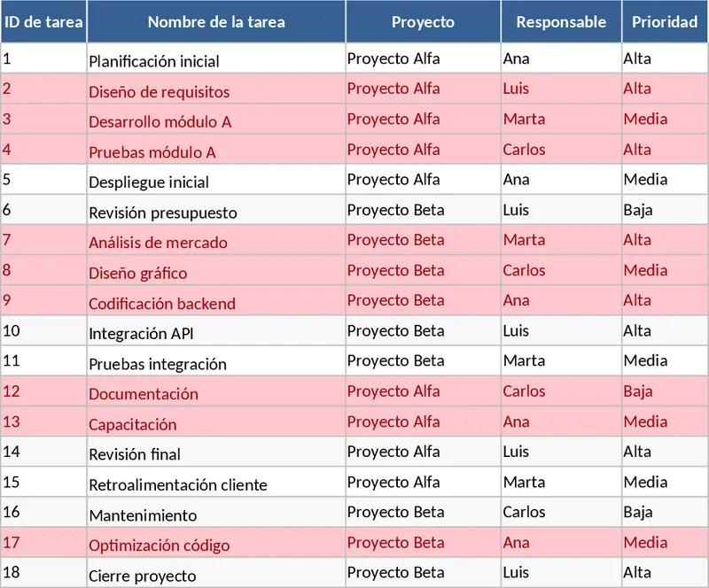The height and width of the screenshot is (588, 709).
Task: Click the "Proyecto" column header
Action: tap(423, 22)
